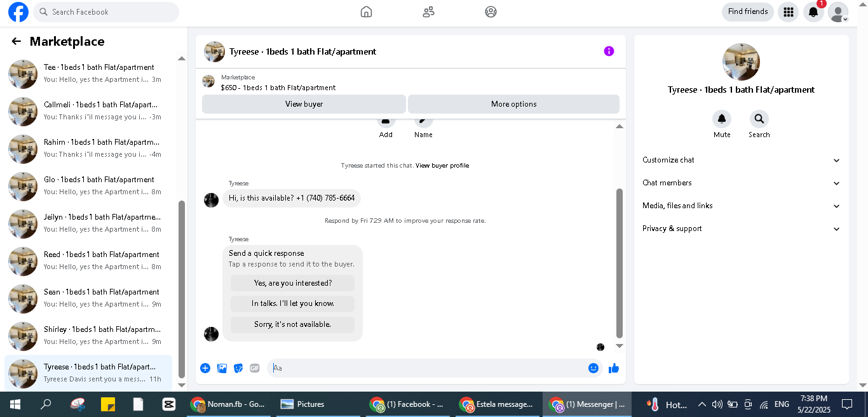Click the attach photo icon in composer
The width and height of the screenshot is (868, 417).
click(222, 368)
